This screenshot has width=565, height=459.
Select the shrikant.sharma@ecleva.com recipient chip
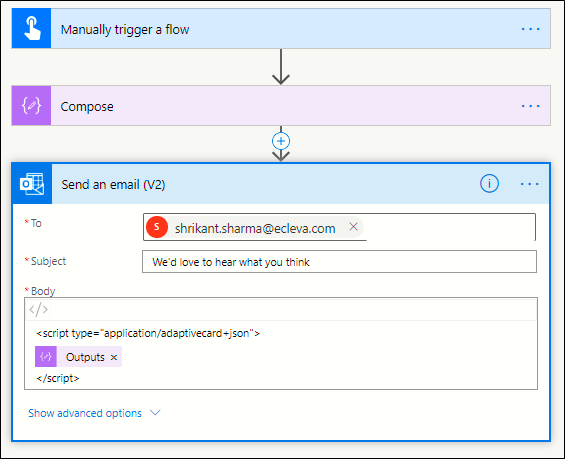click(255, 228)
